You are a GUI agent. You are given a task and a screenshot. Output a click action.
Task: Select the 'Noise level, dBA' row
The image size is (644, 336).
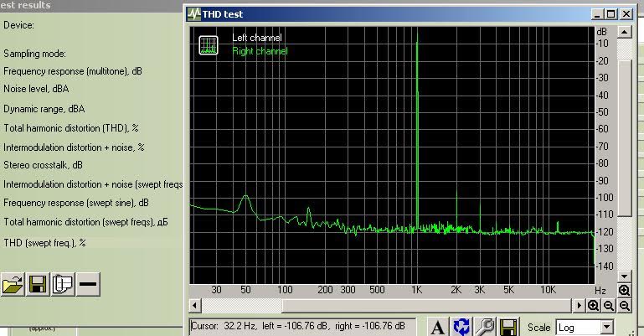coord(36,89)
